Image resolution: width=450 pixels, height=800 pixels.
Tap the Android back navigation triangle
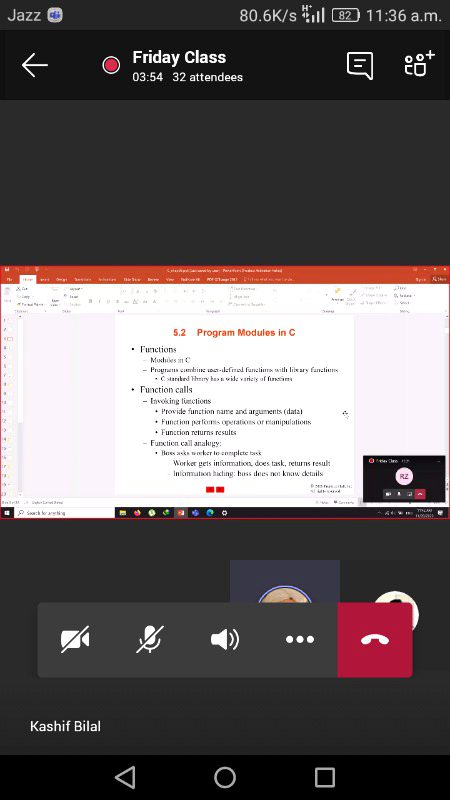[125, 778]
